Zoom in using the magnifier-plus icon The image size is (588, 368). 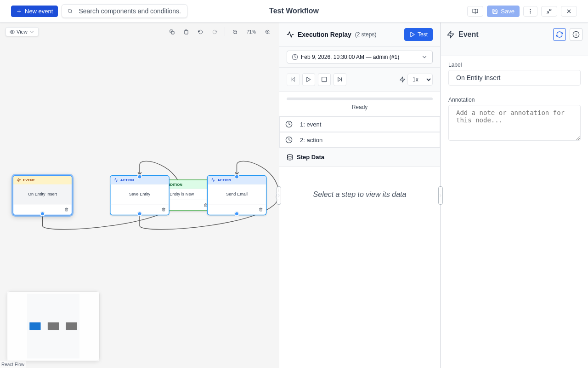(x=268, y=32)
